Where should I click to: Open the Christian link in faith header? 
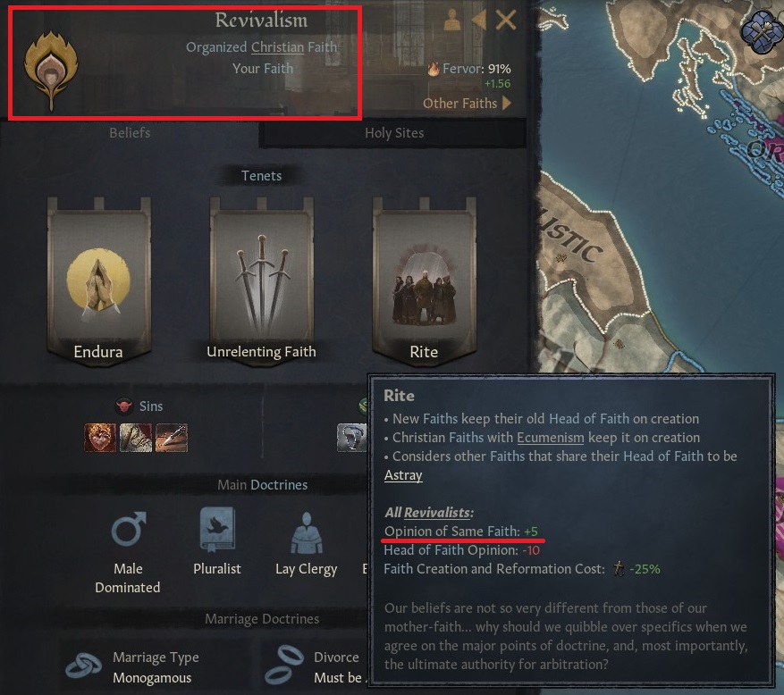(277, 47)
